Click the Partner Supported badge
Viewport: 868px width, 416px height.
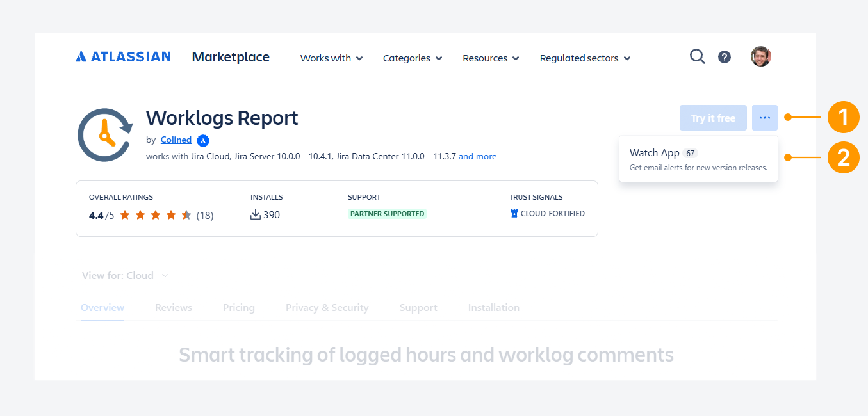pos(387,214)
